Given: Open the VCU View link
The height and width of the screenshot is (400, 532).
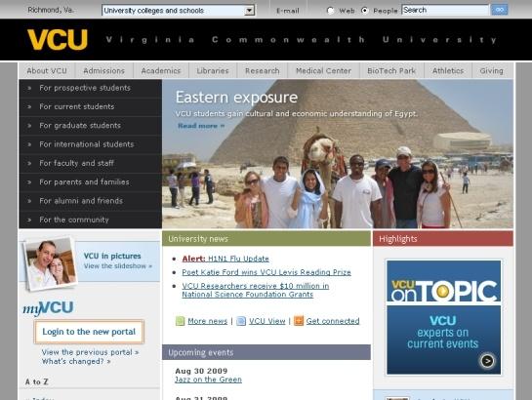Looking at the screenshot, I should [x=267, y=321].
